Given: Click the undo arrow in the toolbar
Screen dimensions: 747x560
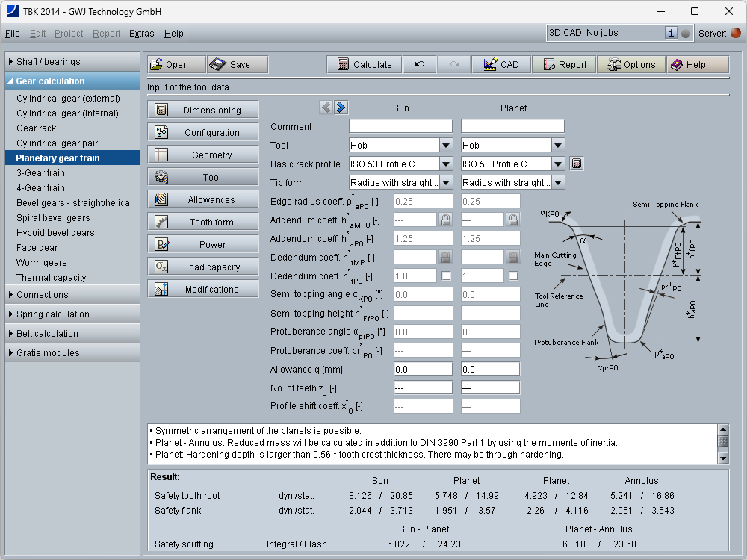Looking at the screenshot, I should tap(420, 65).
